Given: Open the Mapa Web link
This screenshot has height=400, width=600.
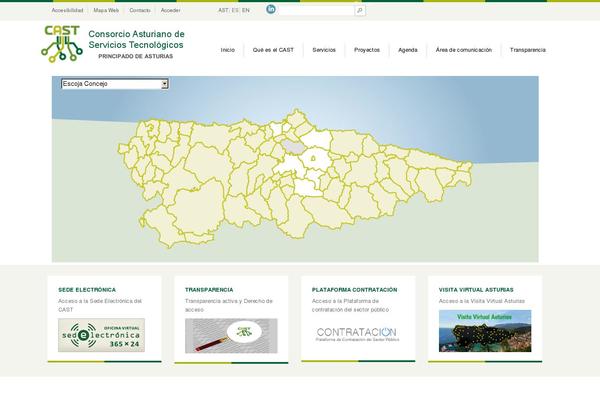Looking at the screenshot, I should coord(106,10).
